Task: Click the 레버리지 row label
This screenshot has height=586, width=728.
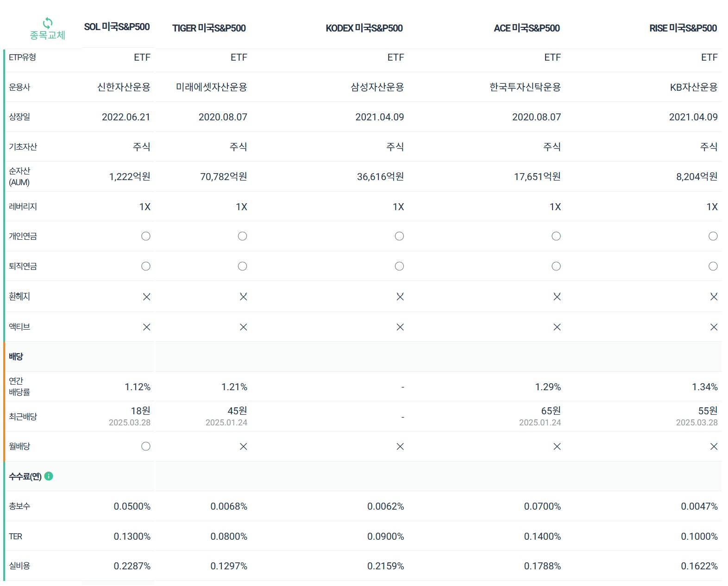Action: click(23, 206)
